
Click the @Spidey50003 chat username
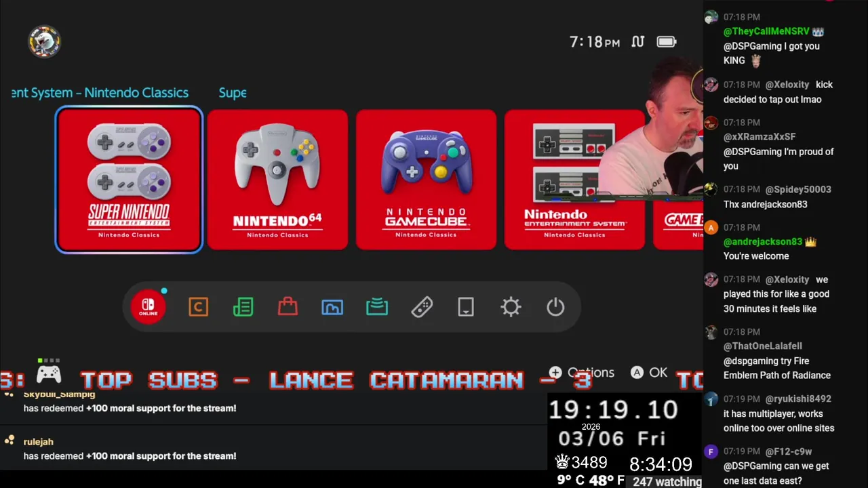pos(798,190)
